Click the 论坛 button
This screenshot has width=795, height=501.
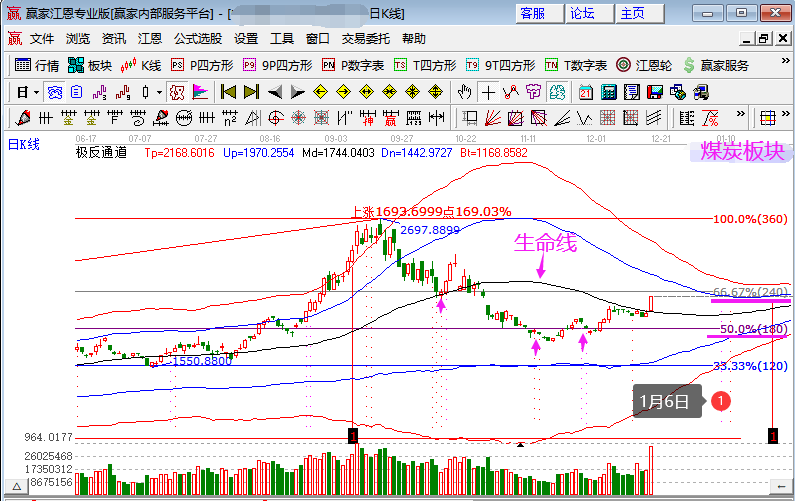(589, 13)
